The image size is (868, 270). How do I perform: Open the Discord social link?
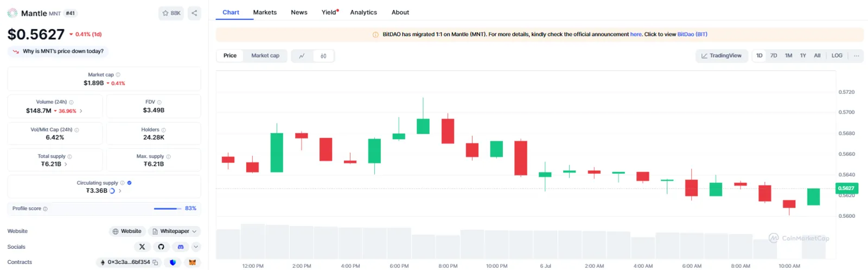[181, 247]
